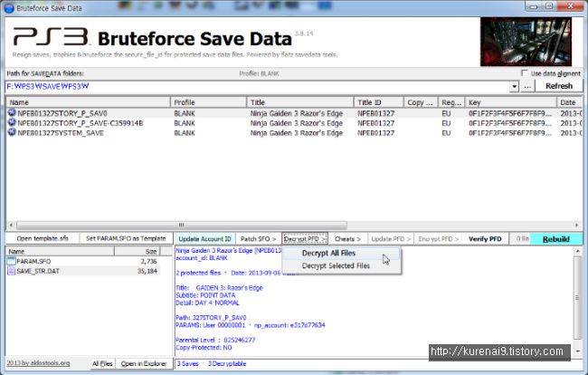Click the Refresh button

559,86
